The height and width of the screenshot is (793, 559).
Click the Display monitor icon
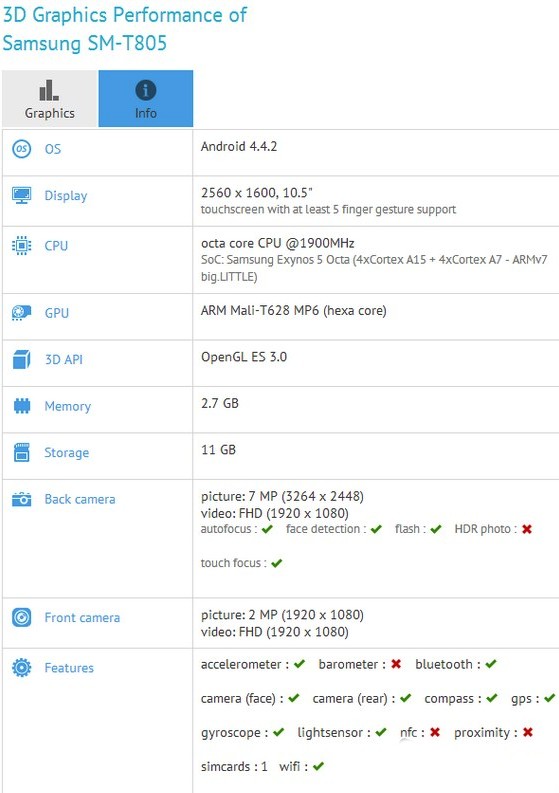21,196
